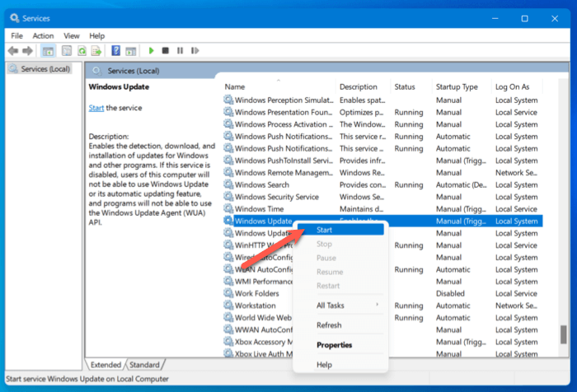Image resolution: width=577 pixels, height=392 pixels.
Task: Click the Refresh toolbar icon
Action: pyautogui.click(x=82, y=51)
